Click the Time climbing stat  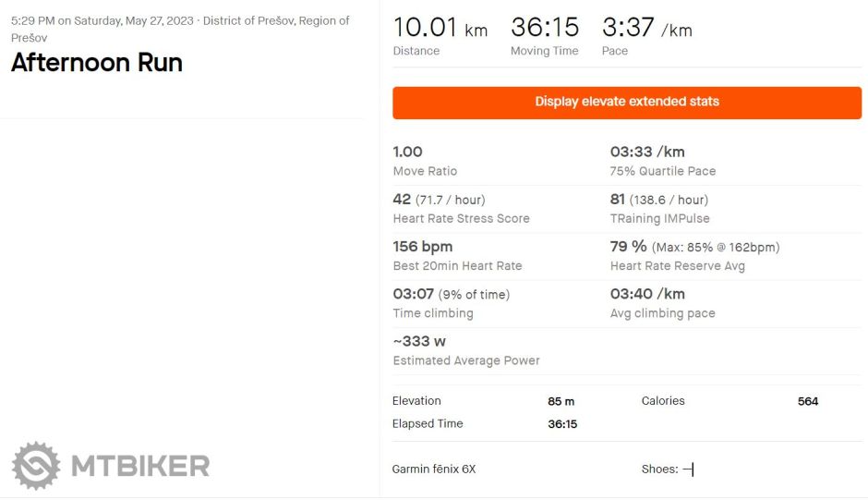451,303
